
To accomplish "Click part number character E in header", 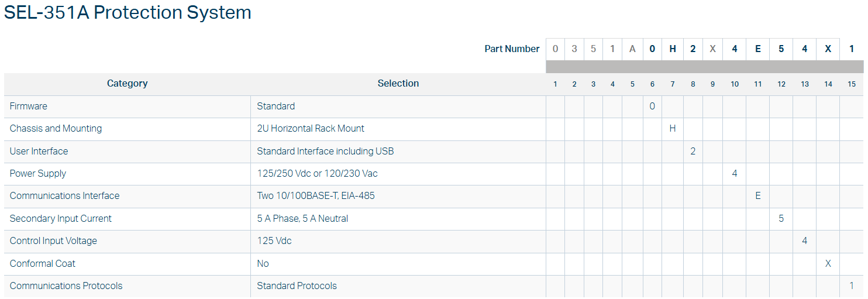I will point(758,49).
